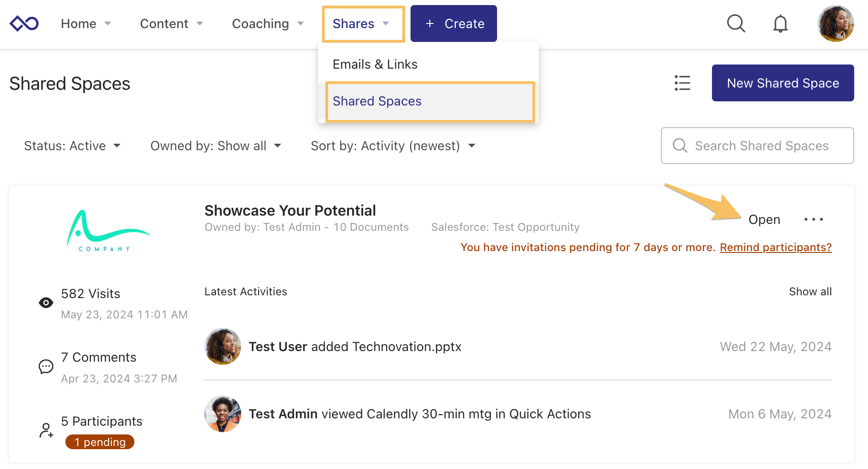Open the Sort by: Activity dropdown

[x=393, y=146]
